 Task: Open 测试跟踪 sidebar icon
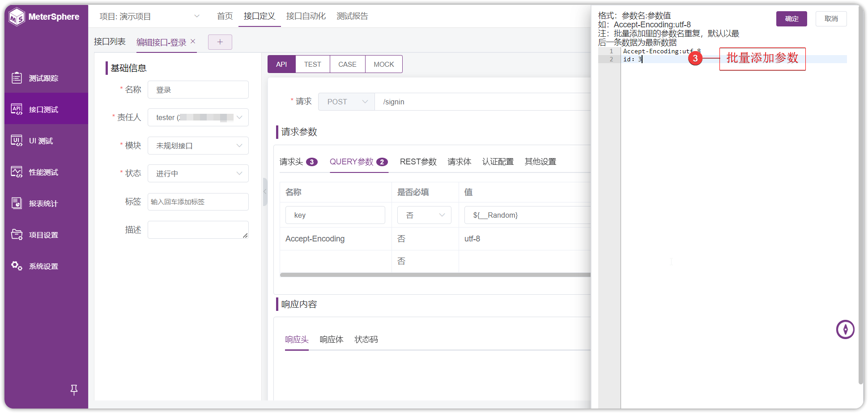click(17, 78)
